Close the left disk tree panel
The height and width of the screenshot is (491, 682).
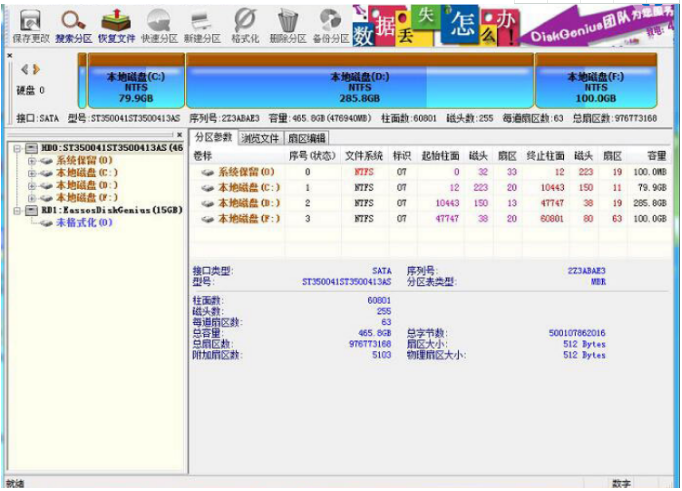click(179, 134)
